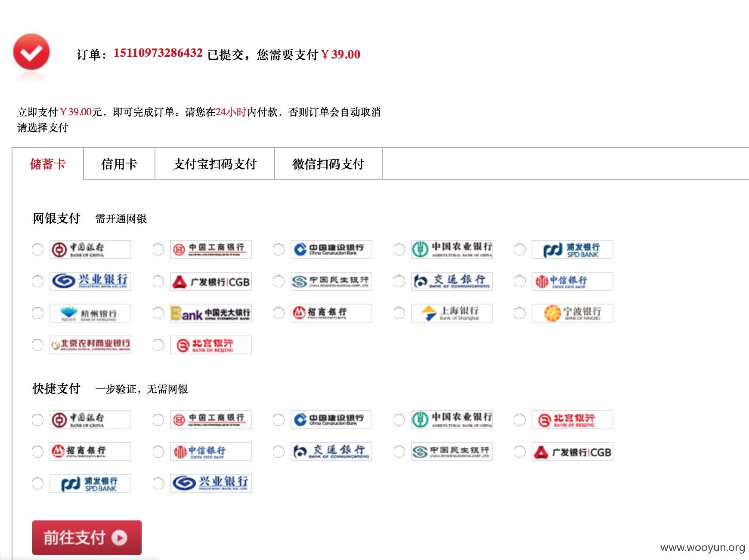This screenshot has height=560, width=749.
Task: Select 北京银行 radio under 网银支付
Action: pos(158,345)
